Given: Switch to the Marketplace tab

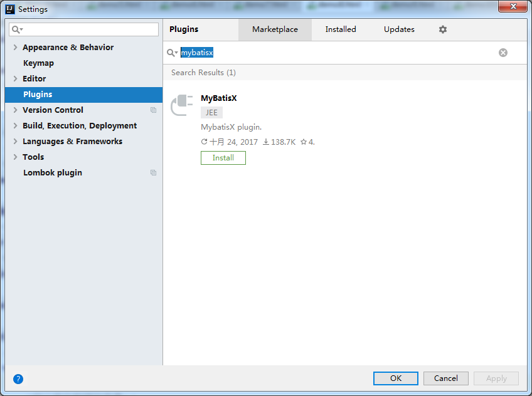Looking at the screenshot, I should click(275, 29).
